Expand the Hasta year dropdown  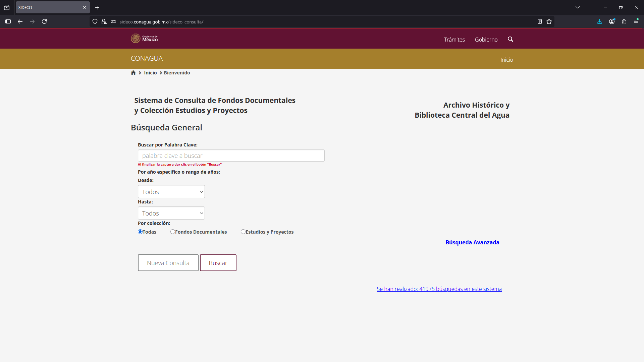click(171, 213)
